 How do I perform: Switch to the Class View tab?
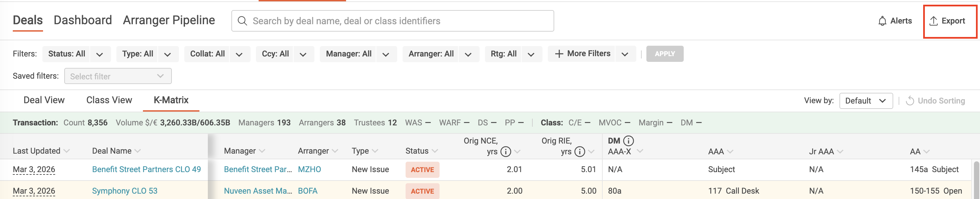(x=109, y=100)
